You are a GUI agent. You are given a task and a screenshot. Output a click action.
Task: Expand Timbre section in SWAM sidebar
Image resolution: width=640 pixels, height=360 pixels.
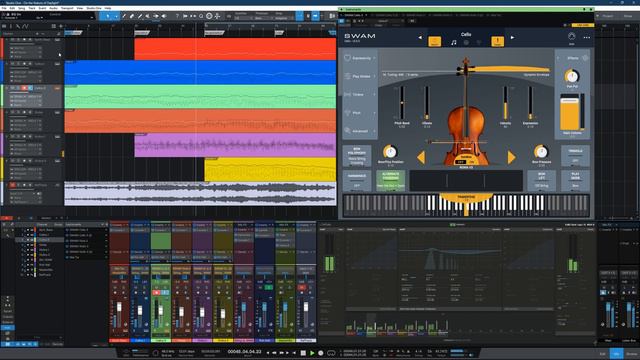(360, 95)
